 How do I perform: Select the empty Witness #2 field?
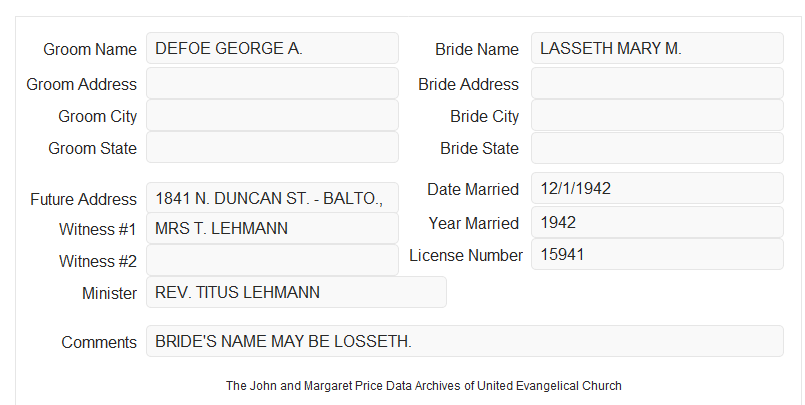click(272, 260)
